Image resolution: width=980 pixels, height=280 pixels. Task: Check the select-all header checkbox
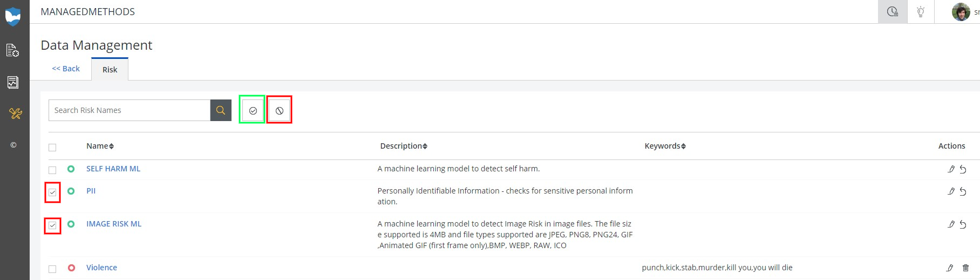[52, 148]
